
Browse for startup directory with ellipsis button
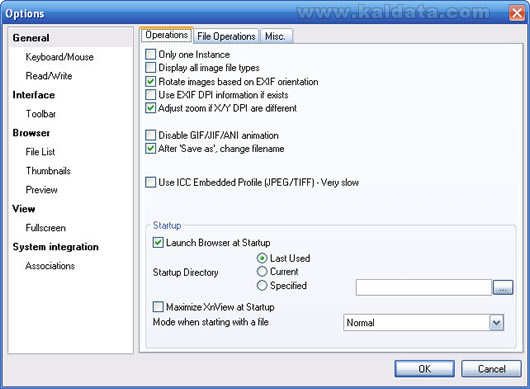coord(503,288)
